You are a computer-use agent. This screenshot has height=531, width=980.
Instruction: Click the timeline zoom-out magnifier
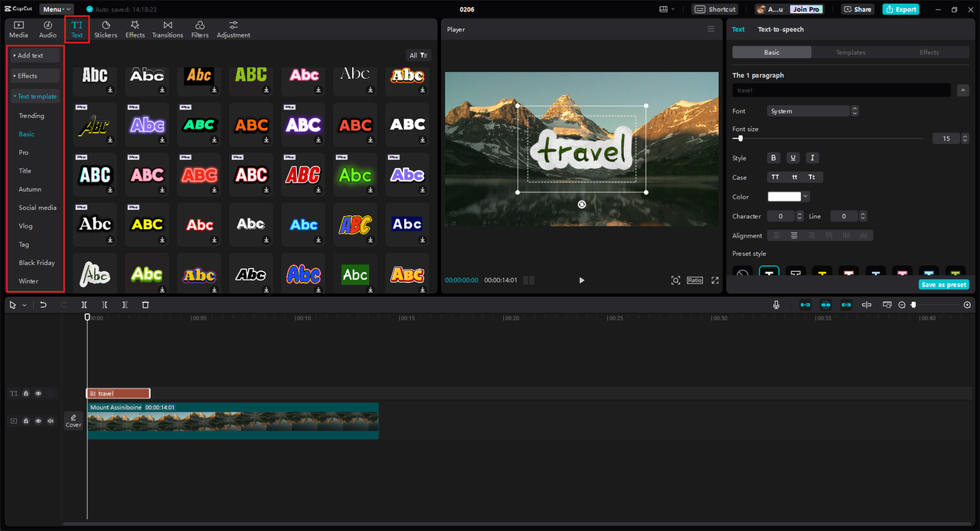point(902,305)
